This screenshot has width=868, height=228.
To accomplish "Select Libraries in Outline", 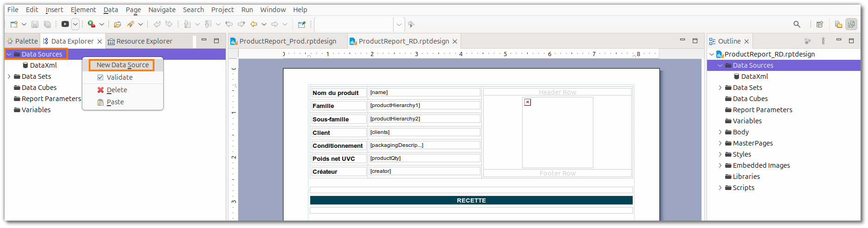I will [x=746, y=177].
